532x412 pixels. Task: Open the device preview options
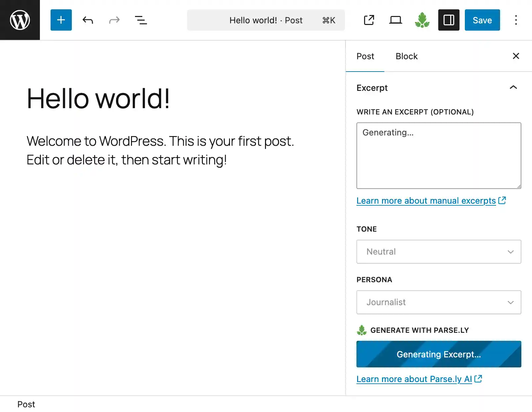(x=395, y=20)
